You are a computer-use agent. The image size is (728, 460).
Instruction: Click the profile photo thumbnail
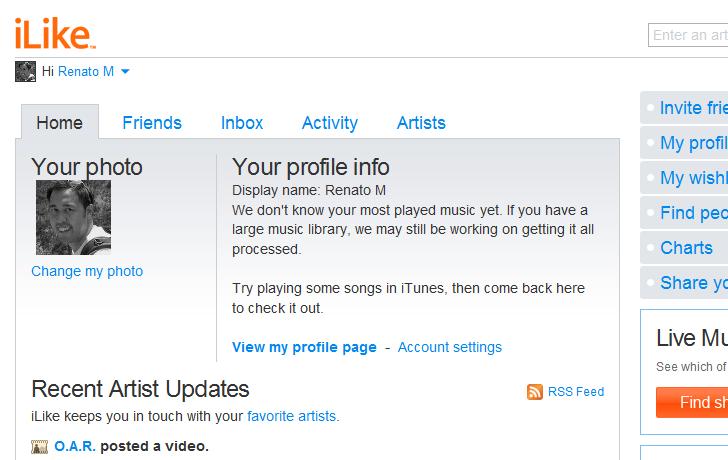pos(73,218)
